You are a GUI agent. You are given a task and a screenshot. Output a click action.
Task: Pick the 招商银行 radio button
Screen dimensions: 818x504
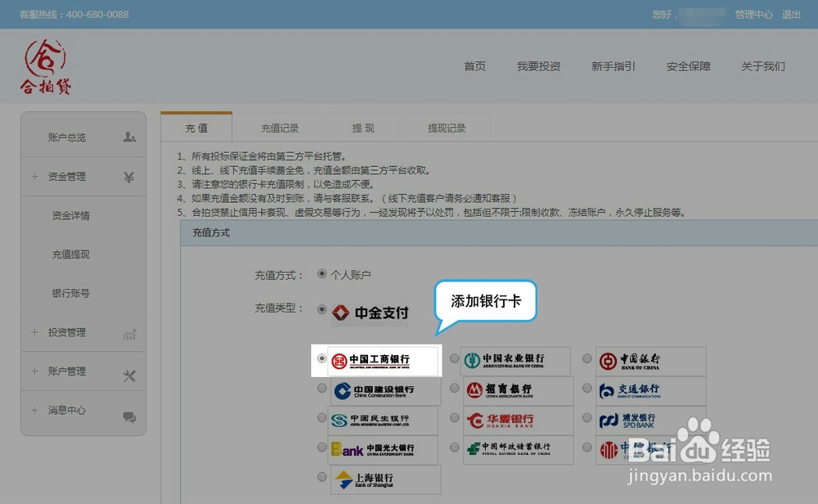coord(454,388)
